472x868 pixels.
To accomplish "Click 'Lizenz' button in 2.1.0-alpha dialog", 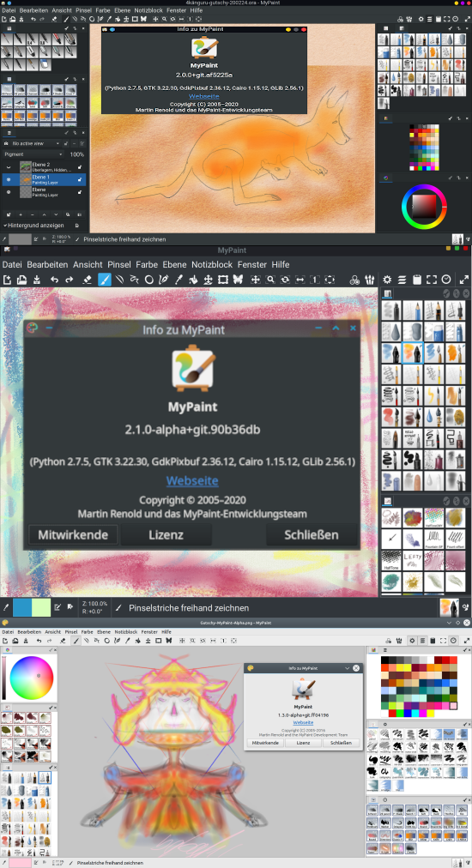I will pos(166,535).
